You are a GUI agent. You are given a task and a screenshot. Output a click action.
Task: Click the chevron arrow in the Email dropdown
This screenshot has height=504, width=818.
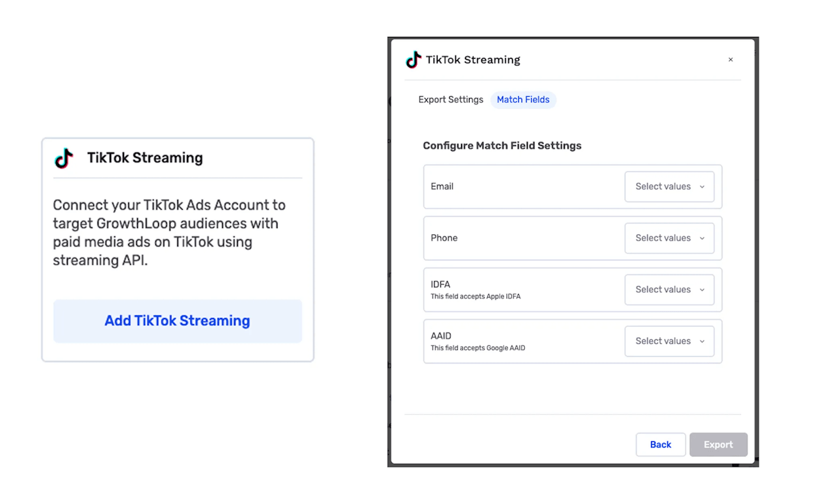702,187
